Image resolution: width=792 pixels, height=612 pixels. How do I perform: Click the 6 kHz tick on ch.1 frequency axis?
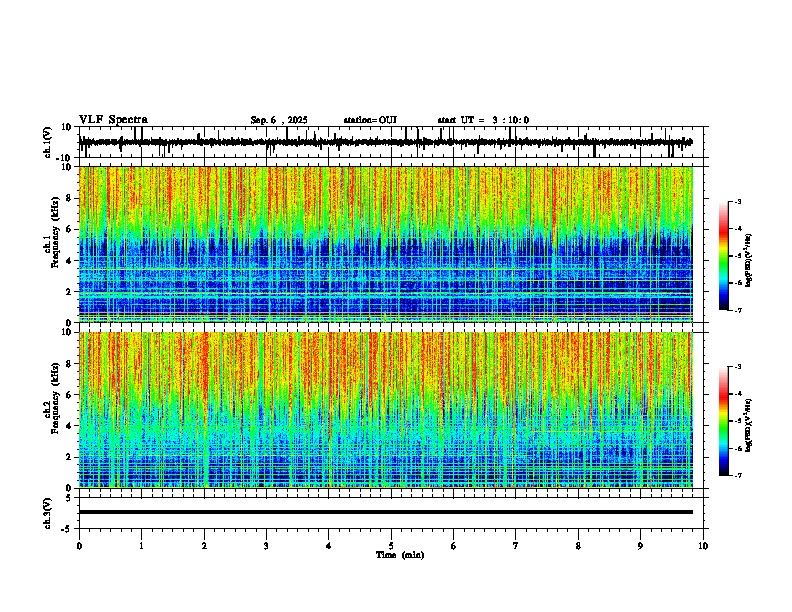click(x=69, y=230)
